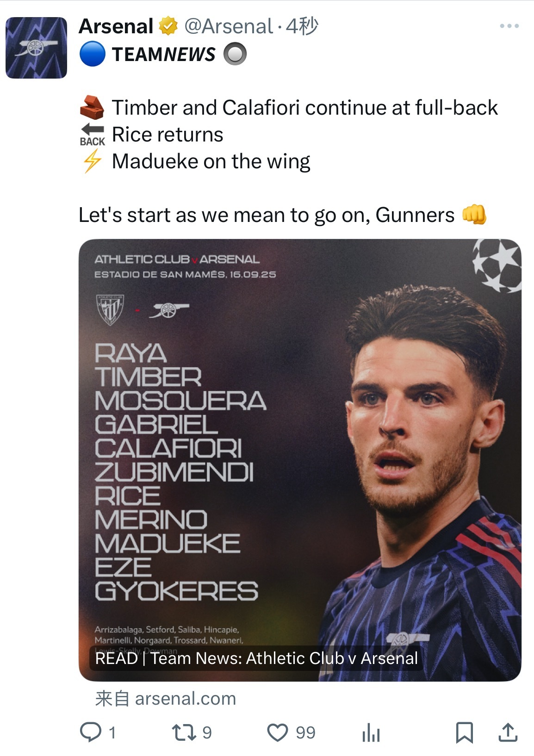View tweet analytics bar chart icon
The width and height of the screenshot is (534, 756).
tap(371, 733)
